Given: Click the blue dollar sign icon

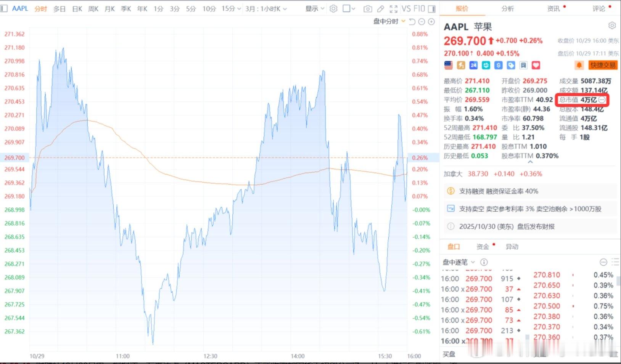Looking at the screenshot, I should [x=499, y=65].
